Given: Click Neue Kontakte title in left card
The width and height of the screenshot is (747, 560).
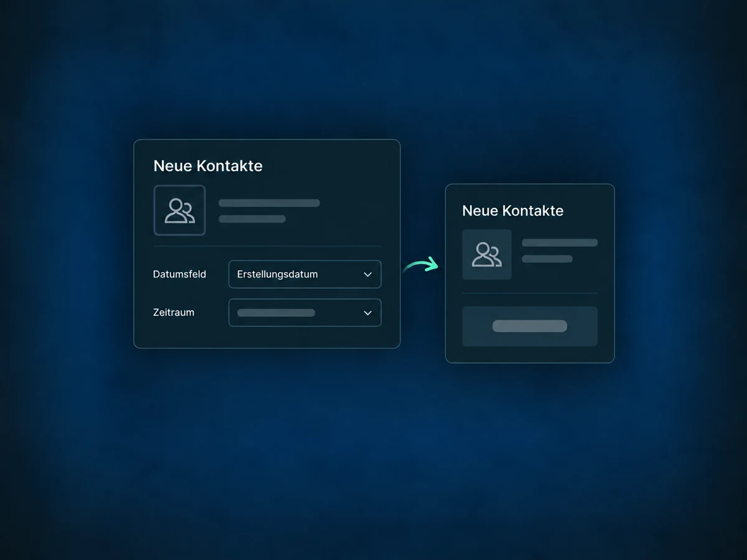Looking at the screenshot, I should coord(208,166).
